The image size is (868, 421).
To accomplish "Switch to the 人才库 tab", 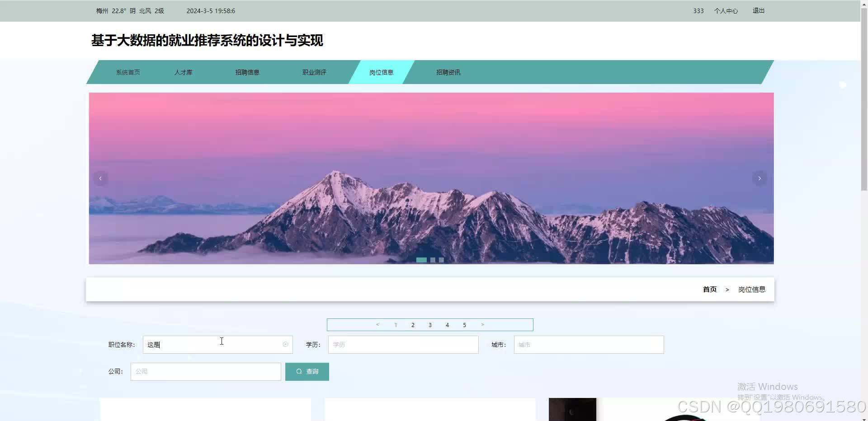I will [x=184, y=72].
